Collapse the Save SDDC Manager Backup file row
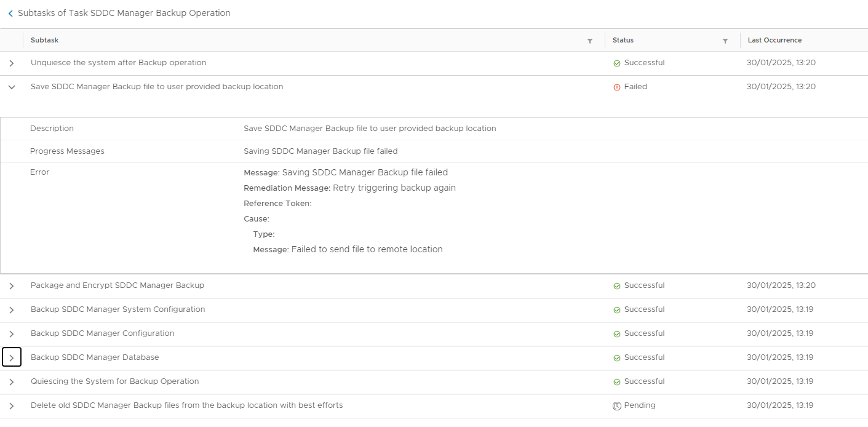 [x=12, y=87]
